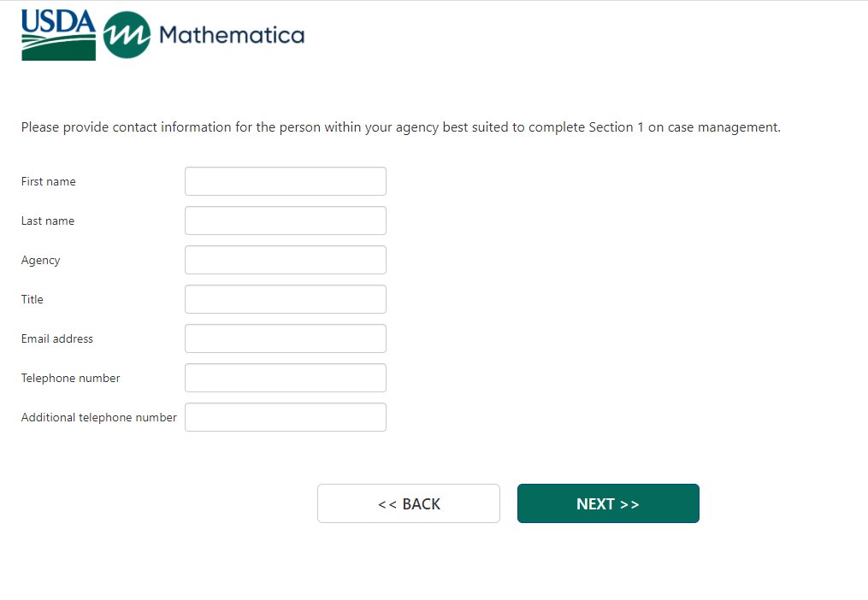Screen dimensions: 868x600
Task: Click the Email address label
Action: [57, 338]
